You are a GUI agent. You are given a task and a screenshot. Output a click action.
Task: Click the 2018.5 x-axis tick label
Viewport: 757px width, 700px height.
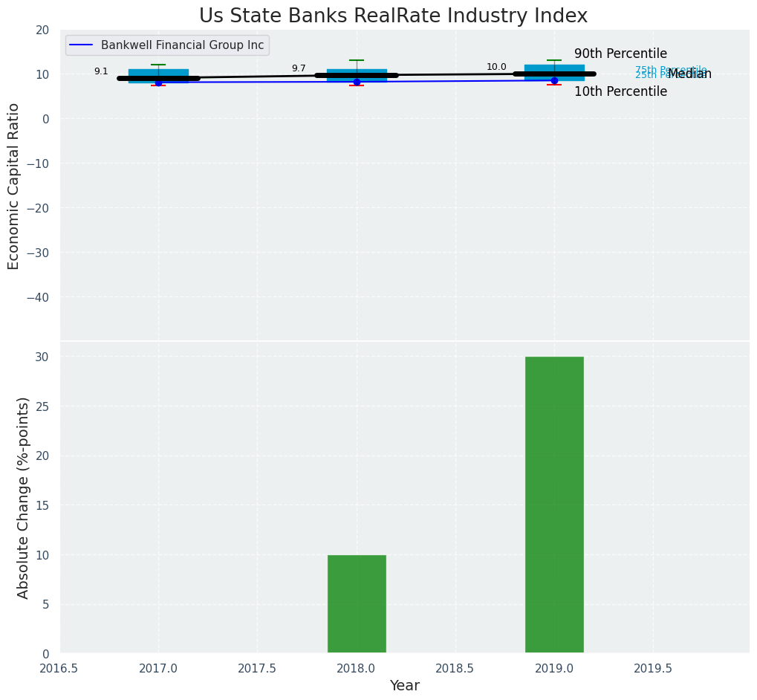[x=455, y=669]
